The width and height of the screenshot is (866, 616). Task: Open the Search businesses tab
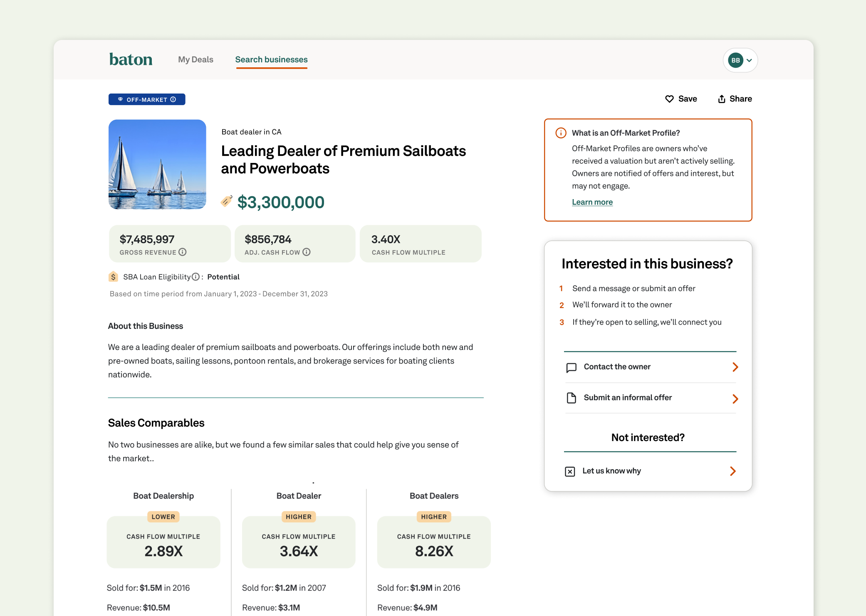click(x=271, y=59)
